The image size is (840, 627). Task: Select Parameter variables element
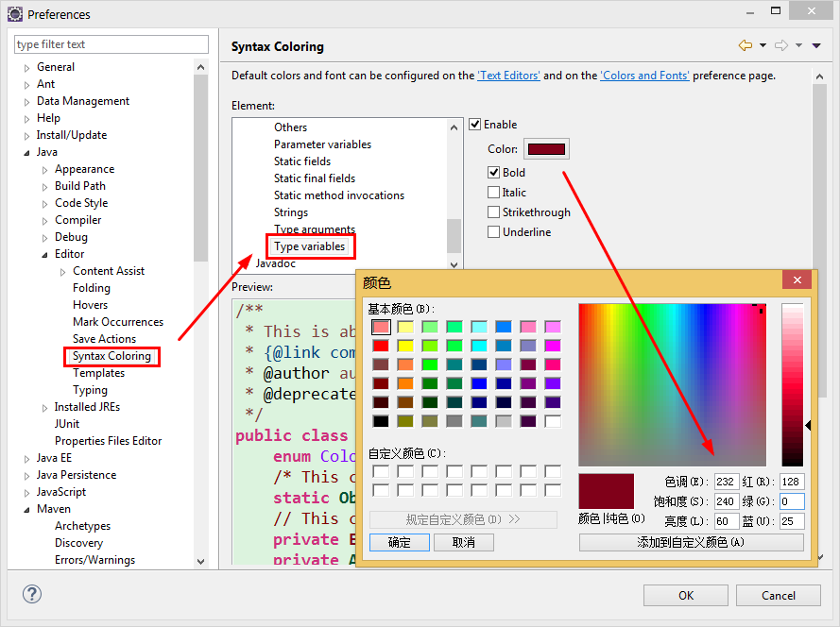pyautogui.click(x=322, y=144)
